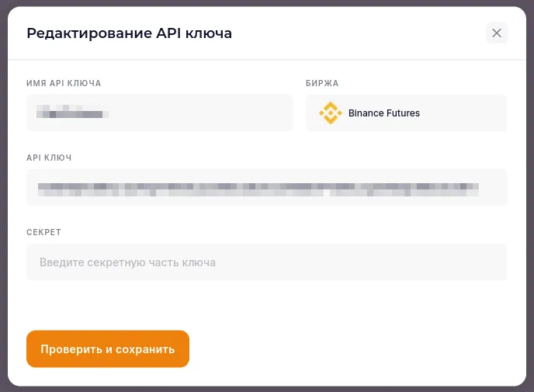The image size is (534, 392).
Task: Click the word 'Проверить' on the orange button
Action: point(71,349)
